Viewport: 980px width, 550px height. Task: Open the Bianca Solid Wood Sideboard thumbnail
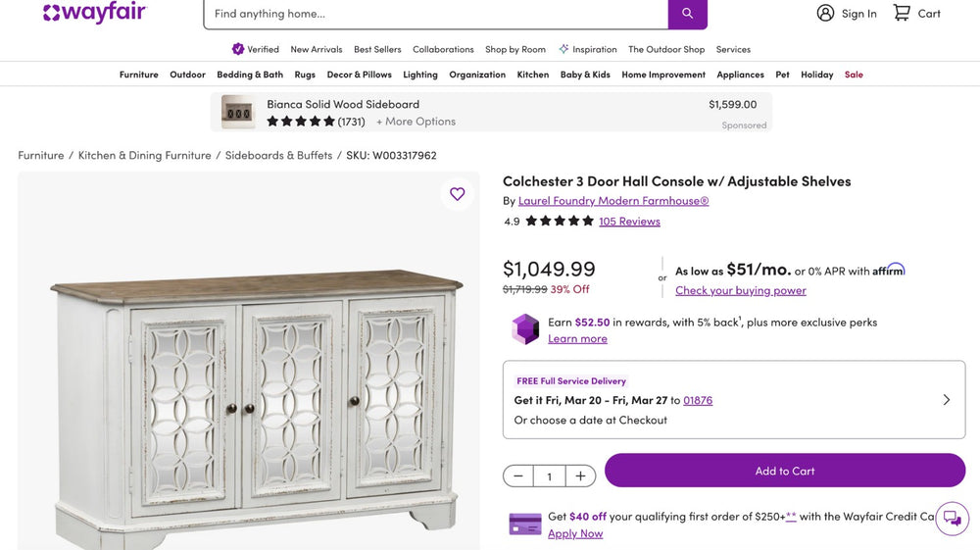(x=238, y=113)
